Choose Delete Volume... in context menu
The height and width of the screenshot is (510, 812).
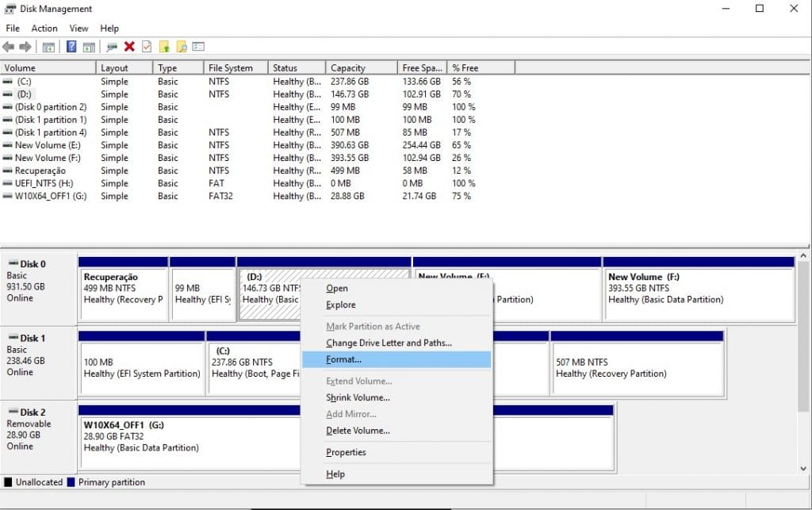coord(358,431)
